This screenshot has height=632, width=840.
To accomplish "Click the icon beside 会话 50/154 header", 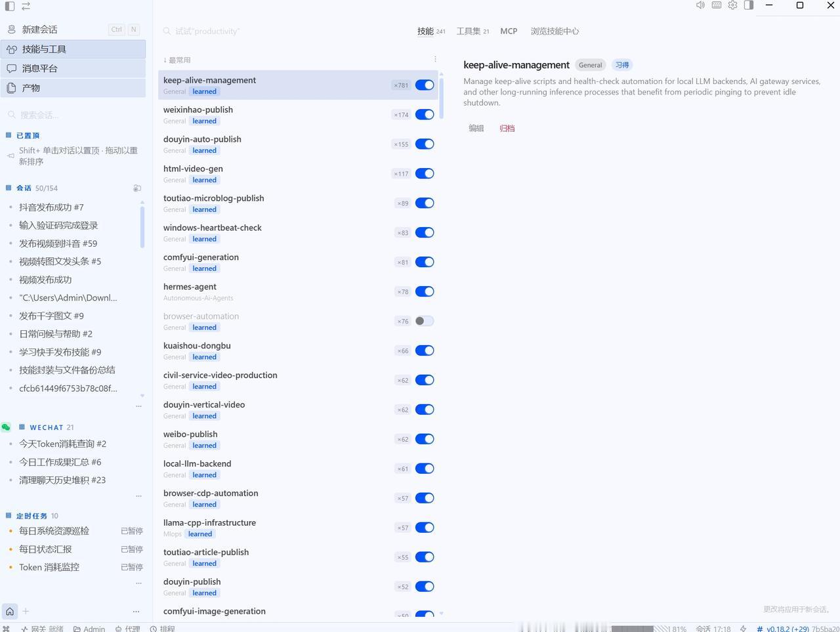I will point(137,188).
